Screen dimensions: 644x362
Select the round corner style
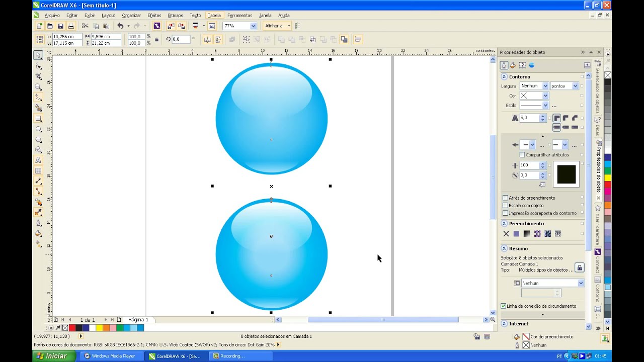[x=566, y=118]
